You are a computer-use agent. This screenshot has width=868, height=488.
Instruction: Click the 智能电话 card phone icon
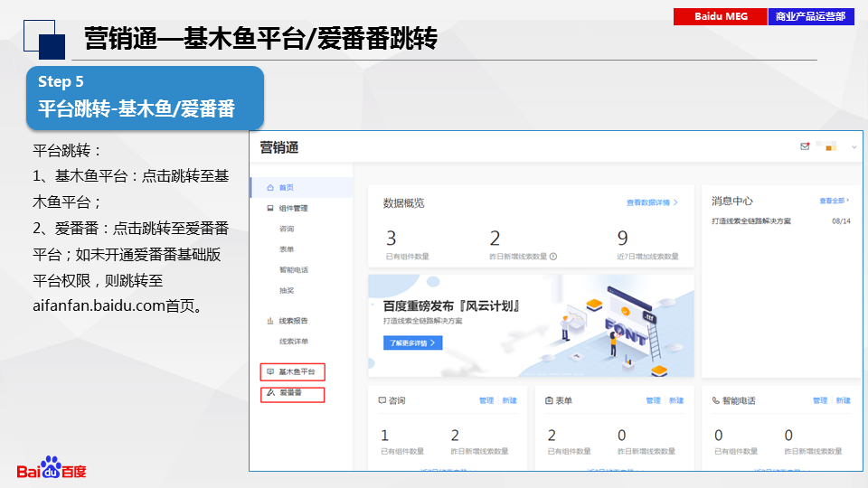(x=716, y=400)
